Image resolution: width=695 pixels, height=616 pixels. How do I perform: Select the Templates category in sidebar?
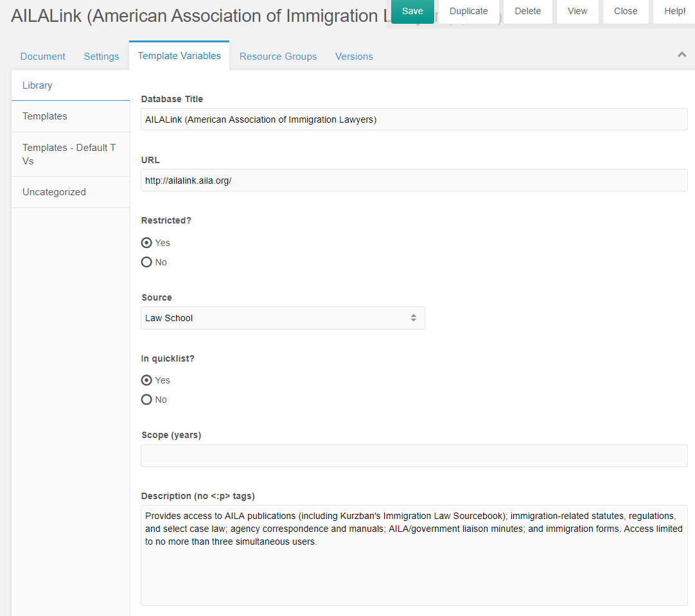(x=45, y=116)
